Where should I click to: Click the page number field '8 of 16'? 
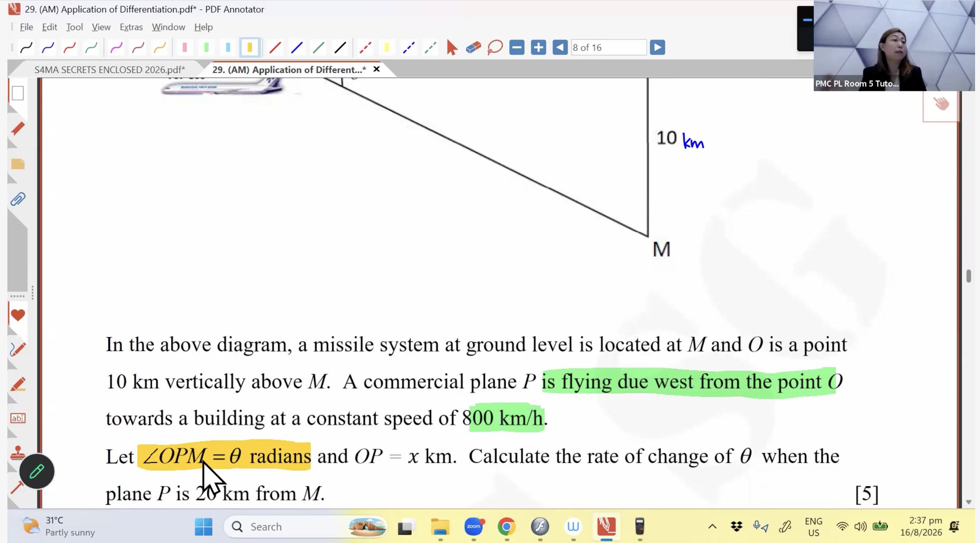[x=608, y=48]
